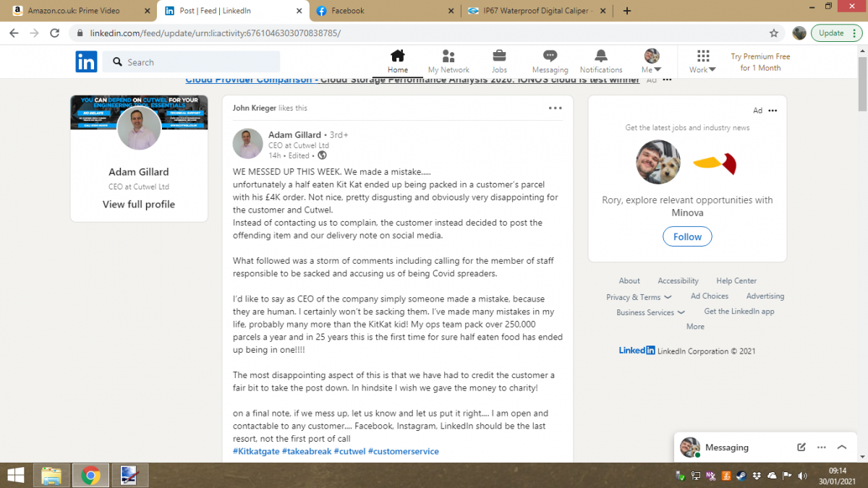
Task: Open Chrome from the taskbar
Action: click(x=90, y=475)
